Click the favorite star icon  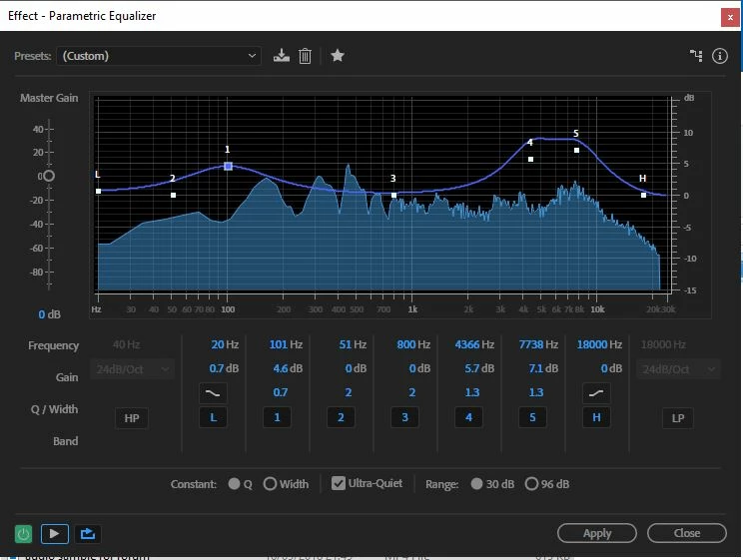(x=338, y=56)
